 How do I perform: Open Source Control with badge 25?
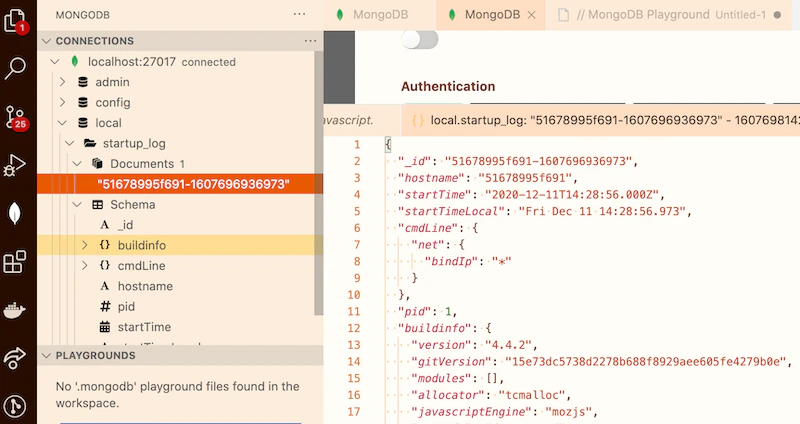coord(15,117)
